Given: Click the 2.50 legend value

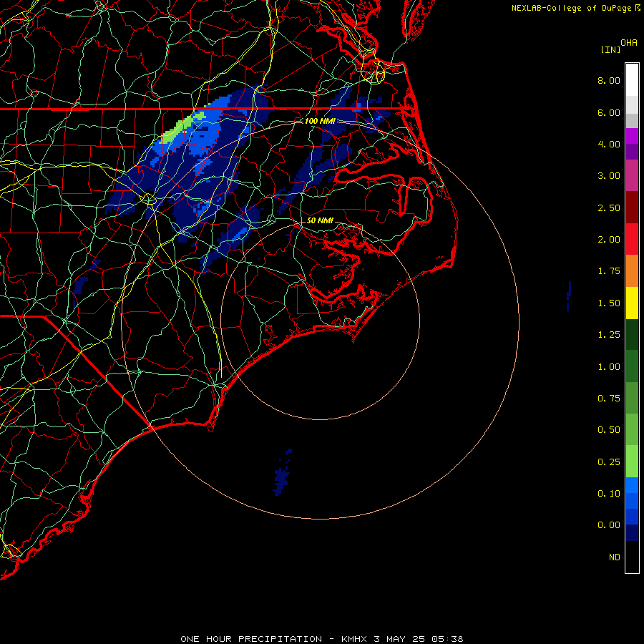Looking at the screenshot, I should (609, 208).
